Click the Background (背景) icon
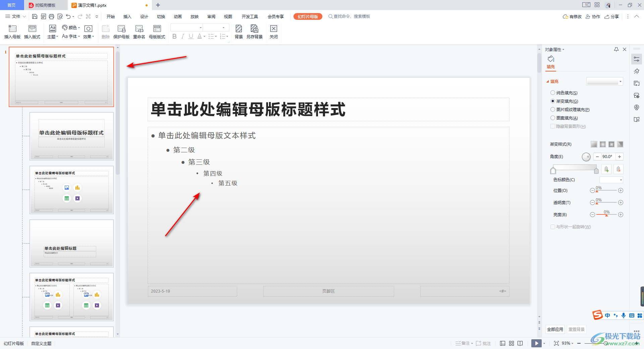Screen dimensions: 644x349 pyautogui.click(x=239, y=32)
